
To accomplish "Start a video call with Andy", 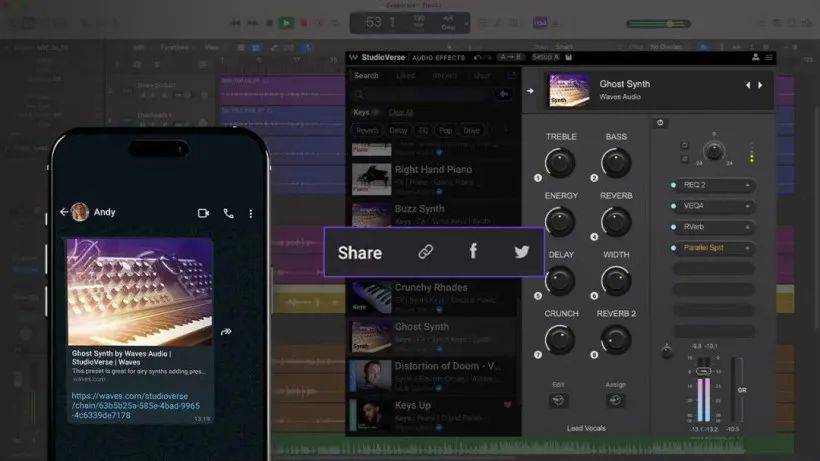I will click(203, 213).
